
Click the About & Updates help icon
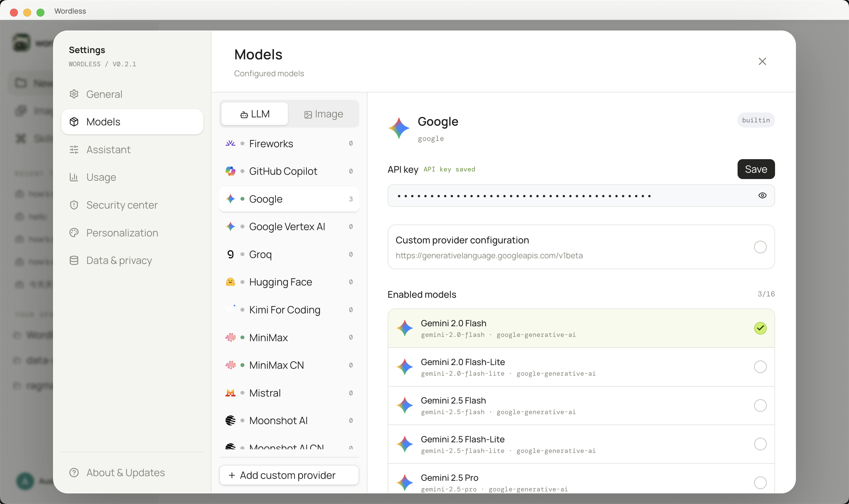[x=74, y=472]
